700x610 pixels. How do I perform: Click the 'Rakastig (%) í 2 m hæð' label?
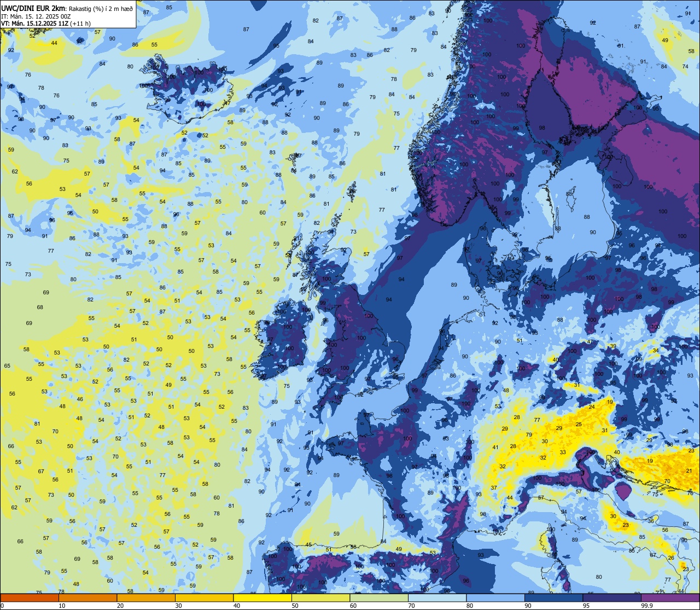101,8
